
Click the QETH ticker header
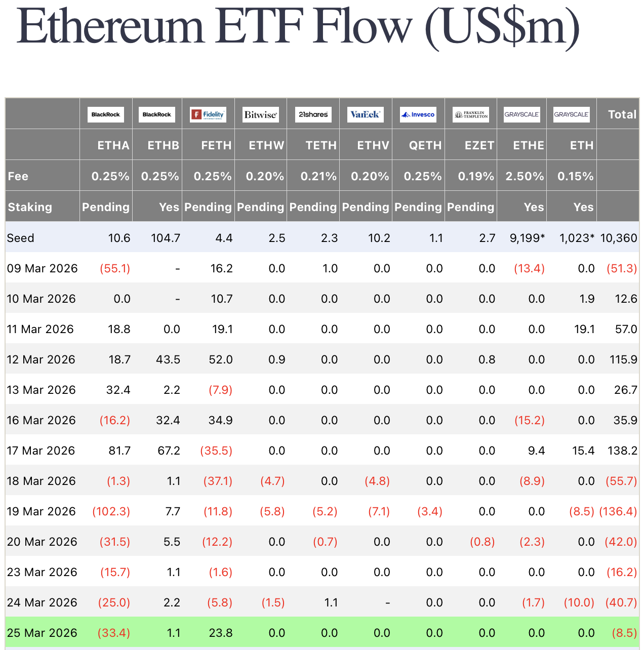[x=425, y=145]
